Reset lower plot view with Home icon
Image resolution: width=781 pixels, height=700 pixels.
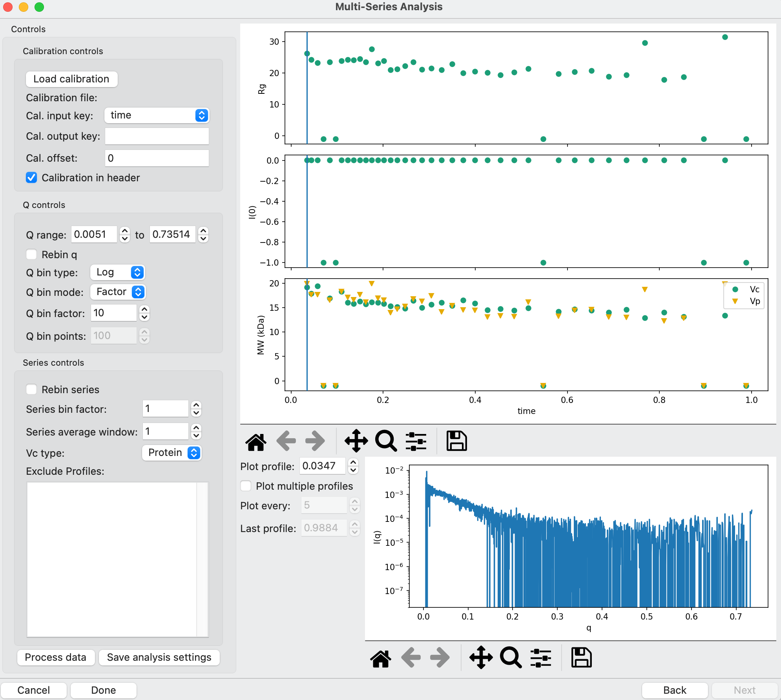tap(381, 658)
